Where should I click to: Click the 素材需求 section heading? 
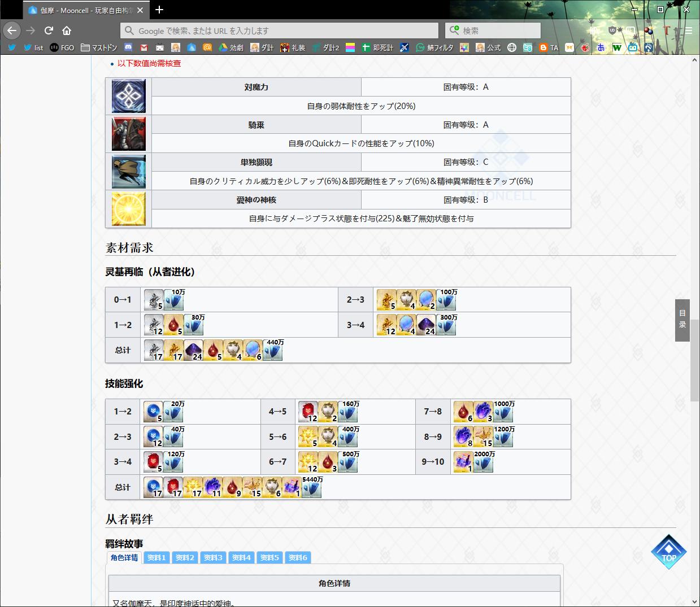(129, 247)
